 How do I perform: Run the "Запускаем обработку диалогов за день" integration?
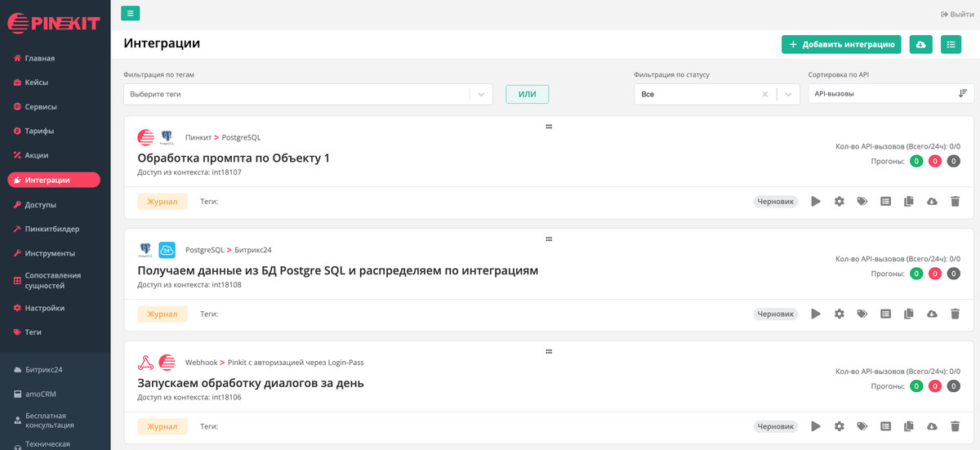(816, 426)
